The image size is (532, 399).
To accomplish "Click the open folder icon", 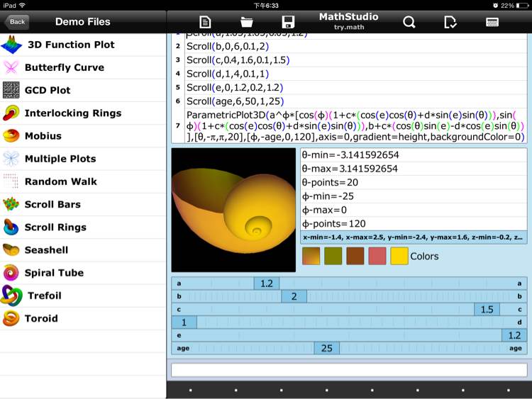I will (x=247, y=22).
